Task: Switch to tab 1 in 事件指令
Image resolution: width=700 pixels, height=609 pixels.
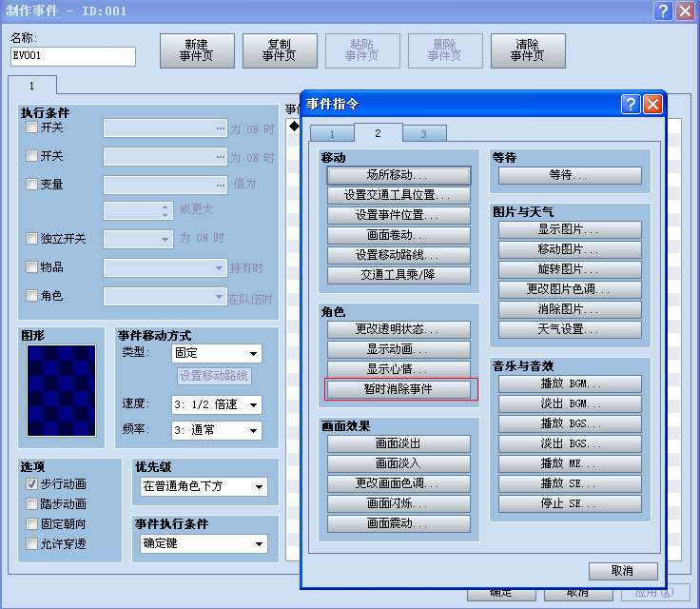Action: [x=332, y=133]
